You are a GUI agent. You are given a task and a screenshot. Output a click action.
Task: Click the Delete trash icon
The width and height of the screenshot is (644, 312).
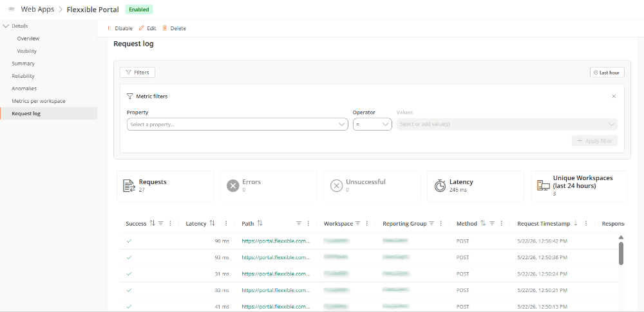[x=165, y=28]
